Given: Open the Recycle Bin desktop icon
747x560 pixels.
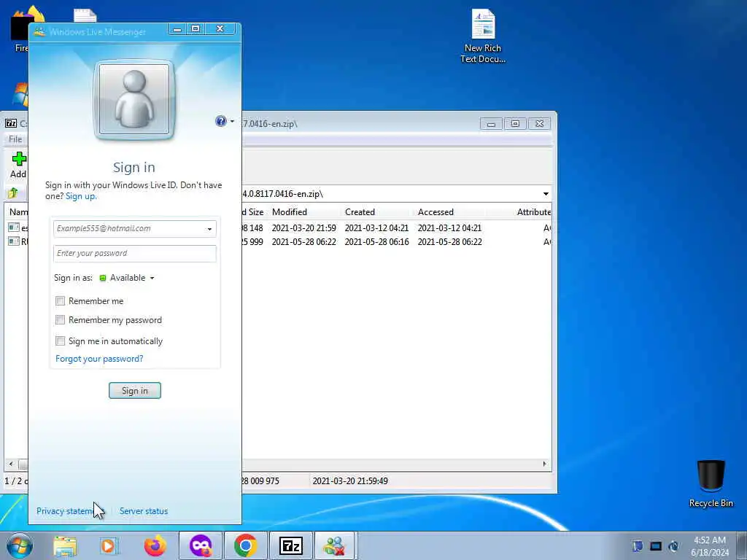Looking at the screenshot, I should pos(711,484).
